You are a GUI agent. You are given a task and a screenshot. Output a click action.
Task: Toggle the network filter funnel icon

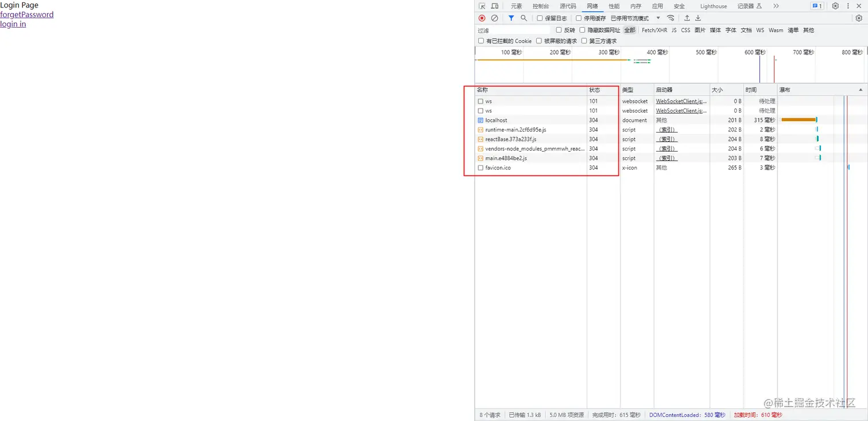click(511, 18)
